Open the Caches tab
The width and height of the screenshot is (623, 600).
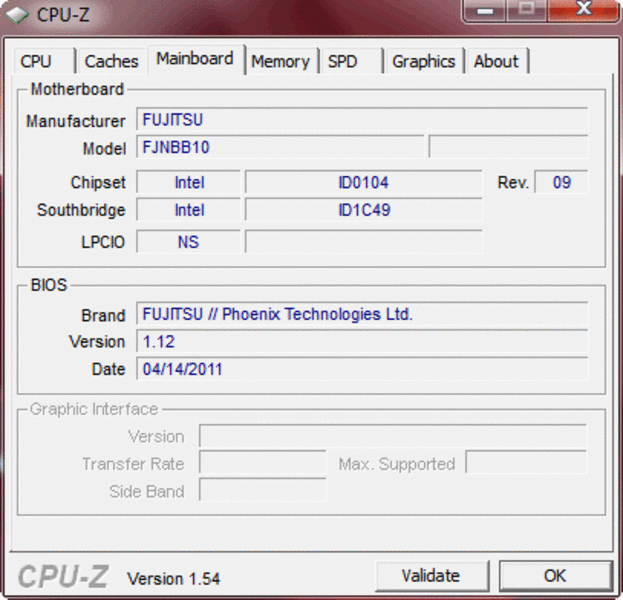(x=112, y=61)
